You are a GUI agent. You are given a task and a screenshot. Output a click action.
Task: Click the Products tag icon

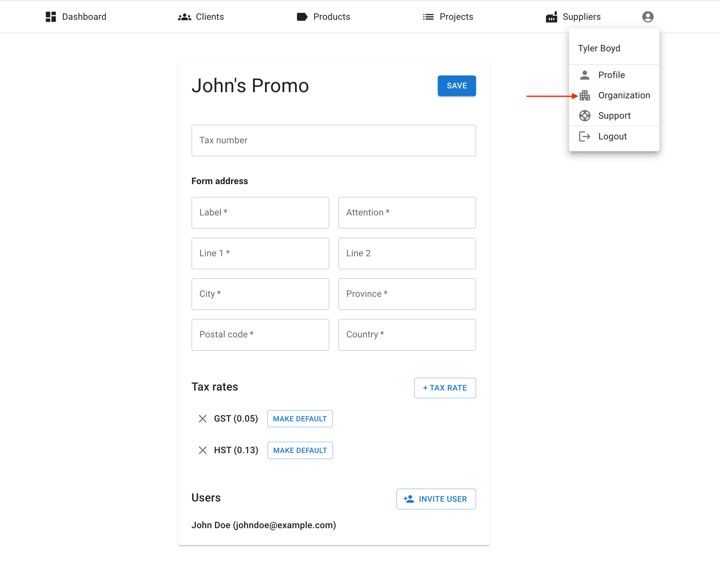302,17
